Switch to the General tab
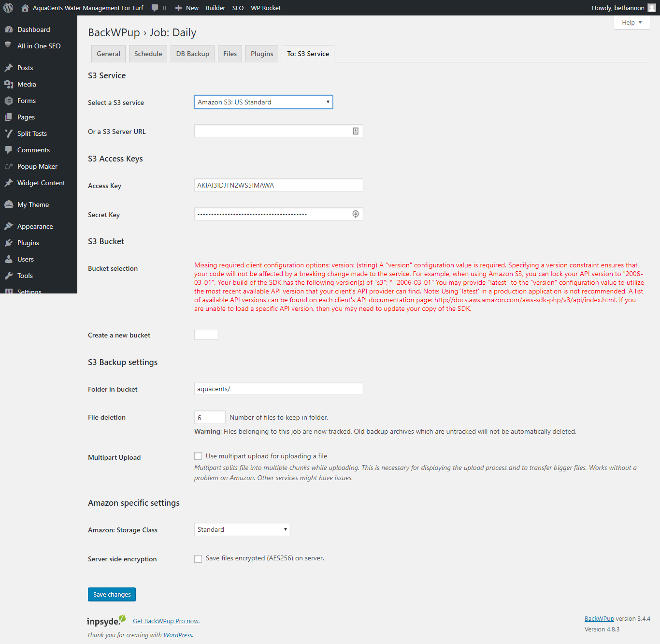The height and width of the screenshot is (644, 660). coord(108,54)
